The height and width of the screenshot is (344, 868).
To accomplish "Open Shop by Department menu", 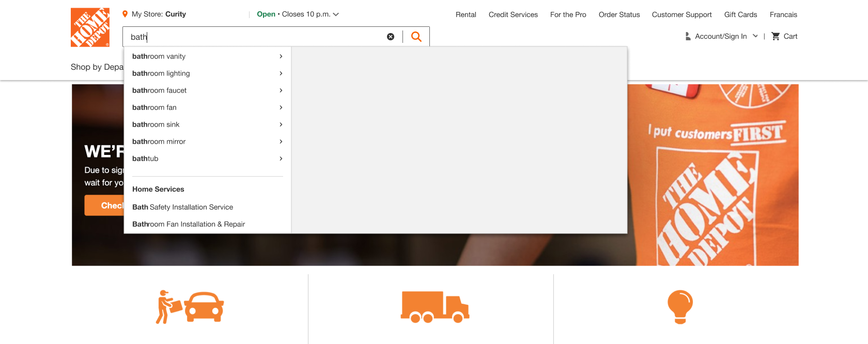I will tap(97, 67).
